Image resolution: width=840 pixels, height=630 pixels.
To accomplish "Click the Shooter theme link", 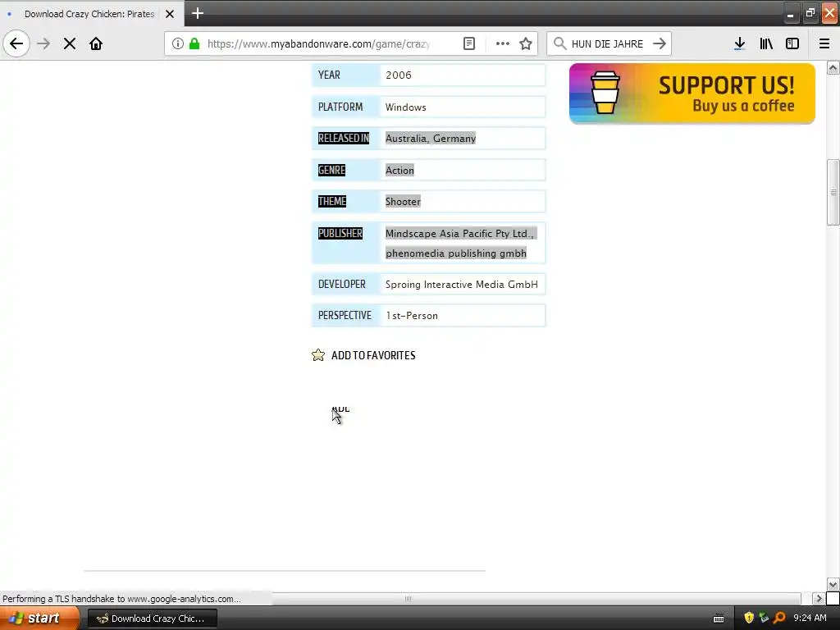I will tap(403, 202).
